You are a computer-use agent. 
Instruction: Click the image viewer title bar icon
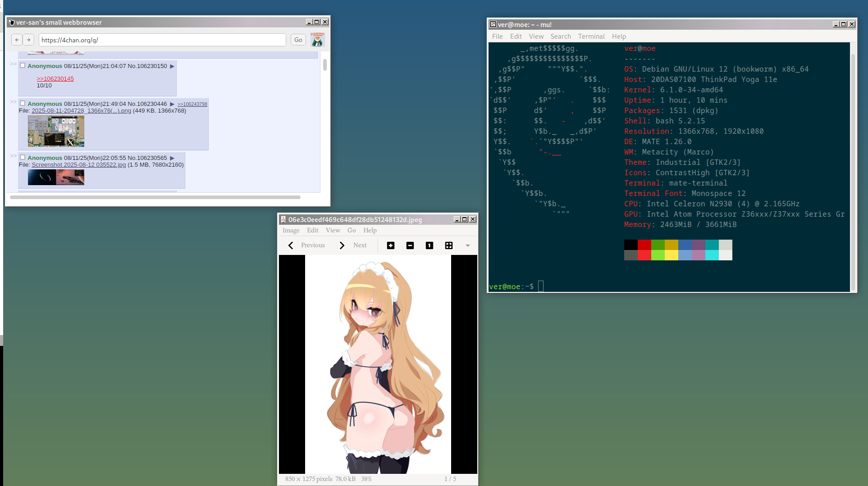coord(283,219)
